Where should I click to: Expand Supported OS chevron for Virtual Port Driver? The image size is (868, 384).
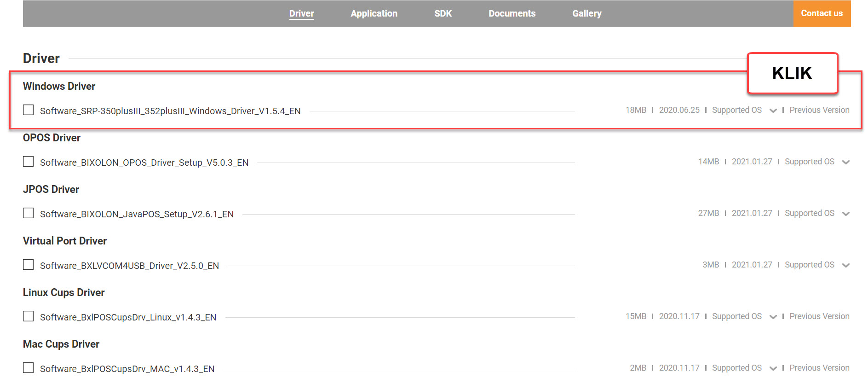coord(845,265)
